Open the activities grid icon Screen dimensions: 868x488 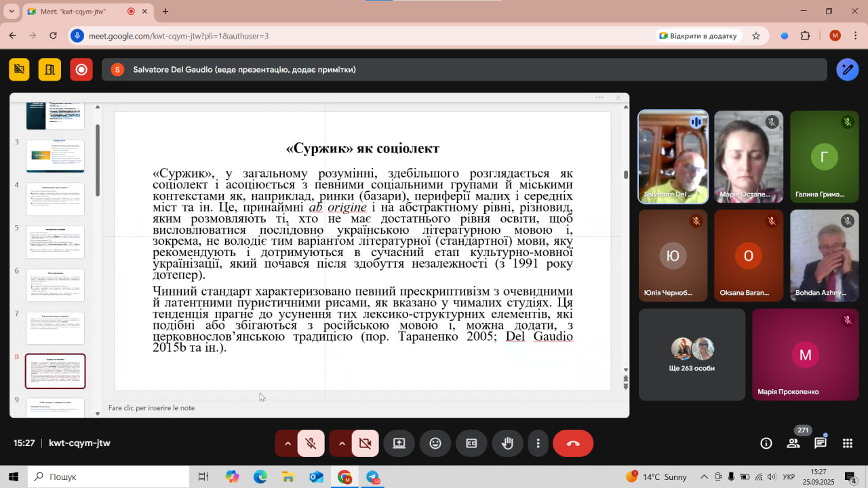click(x=847, y=443)
